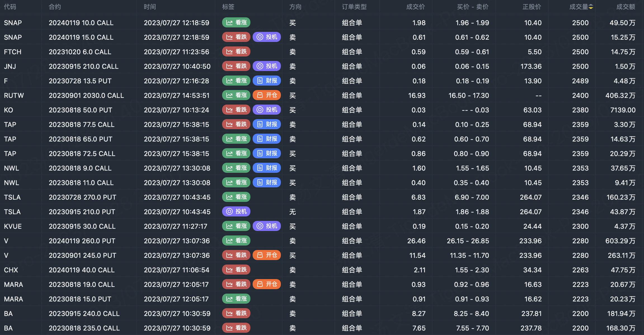
Task: Select contract 20230818 19.0 CALL
Action: (x=82, y=284)
